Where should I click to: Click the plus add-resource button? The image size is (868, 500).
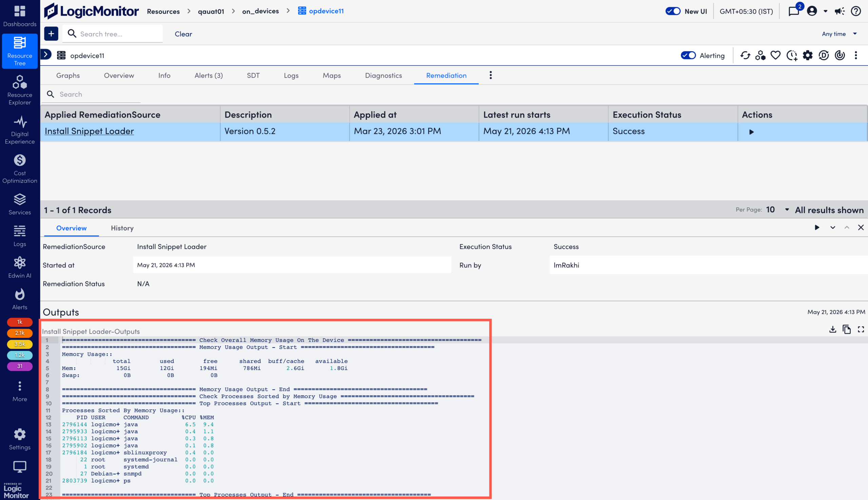(51, 34)
